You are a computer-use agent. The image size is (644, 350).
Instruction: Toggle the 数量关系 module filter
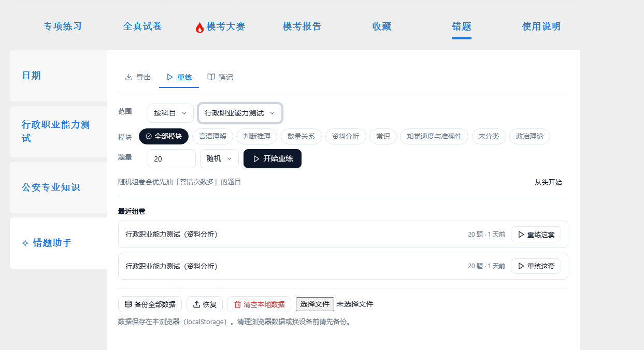coord(301,136)
